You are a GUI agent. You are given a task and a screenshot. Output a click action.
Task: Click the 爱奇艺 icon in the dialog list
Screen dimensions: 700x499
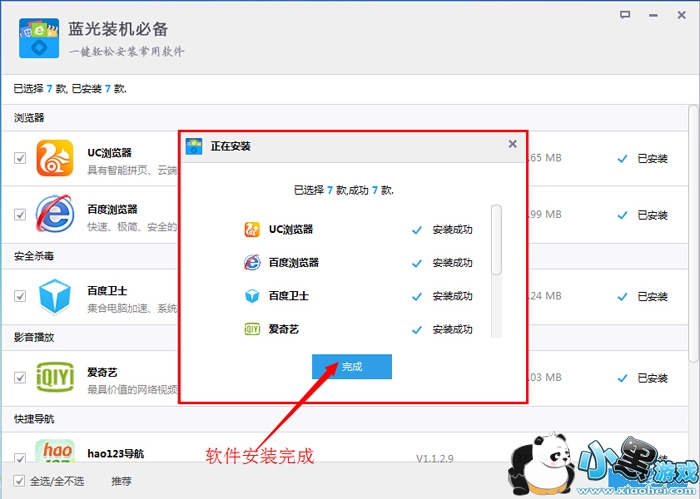(x=252, y=329)
